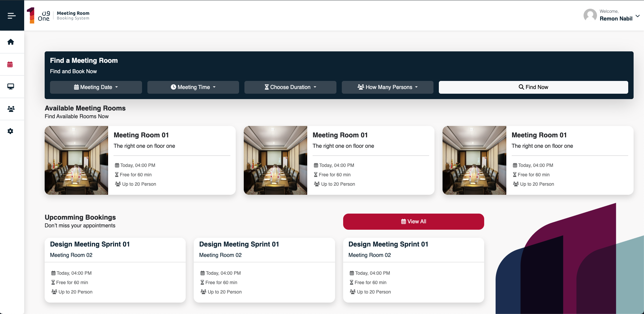
Task: Click the first Meeting Room 01 photo
Action: (x=77, y=161)
